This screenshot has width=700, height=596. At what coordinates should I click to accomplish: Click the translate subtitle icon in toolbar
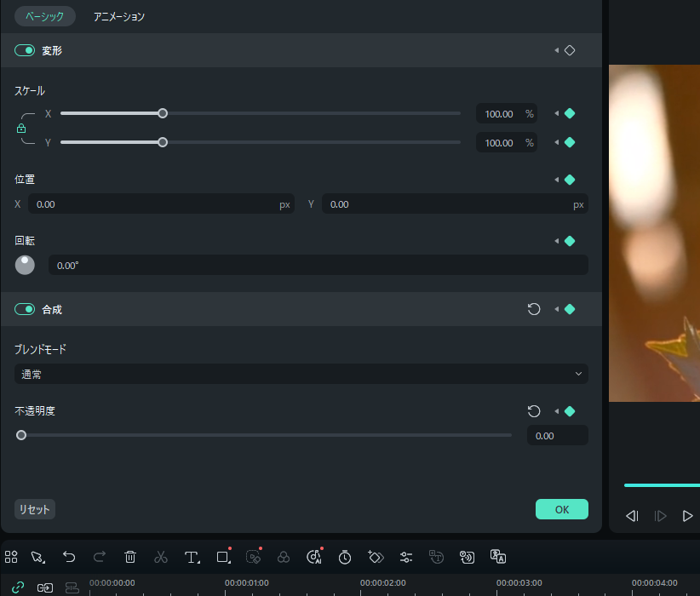pyautogui.click(x=498, y=557)
